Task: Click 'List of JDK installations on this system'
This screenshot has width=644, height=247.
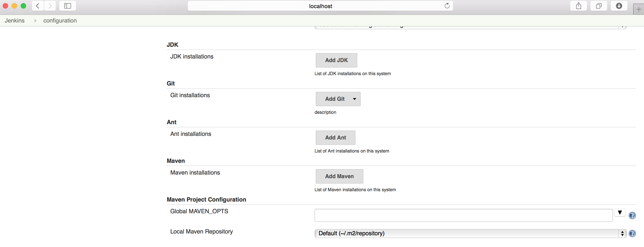Action: pos(353,74)
